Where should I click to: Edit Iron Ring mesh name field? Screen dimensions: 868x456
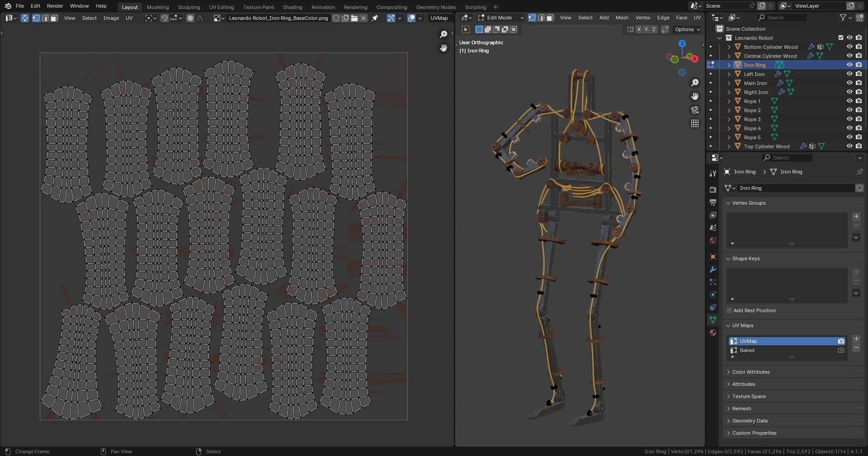click(x=795, y=188)
